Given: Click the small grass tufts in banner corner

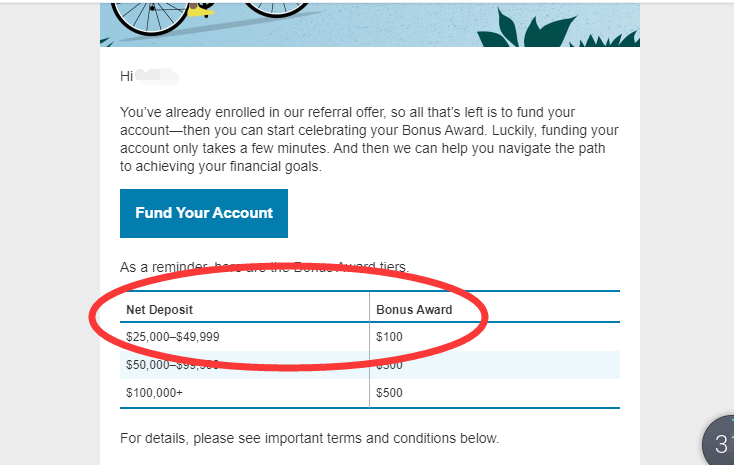Looking at the screenshot, I should click(x=605, y=39).
